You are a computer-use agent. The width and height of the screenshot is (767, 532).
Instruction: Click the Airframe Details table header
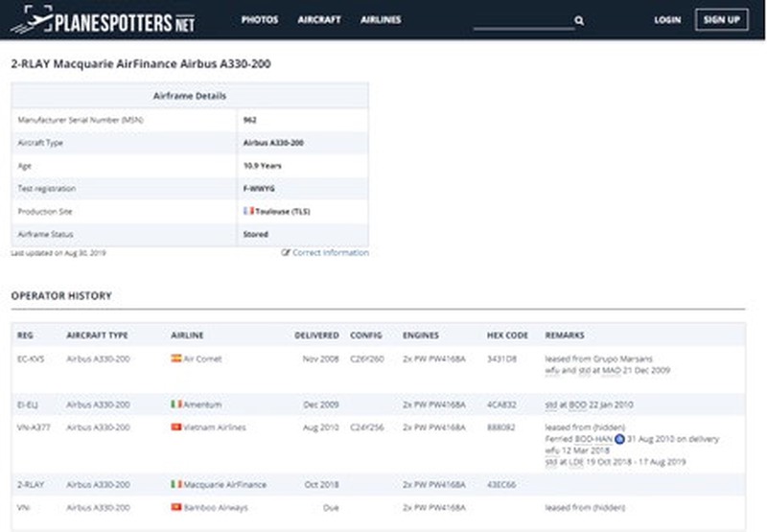[190, 96]
